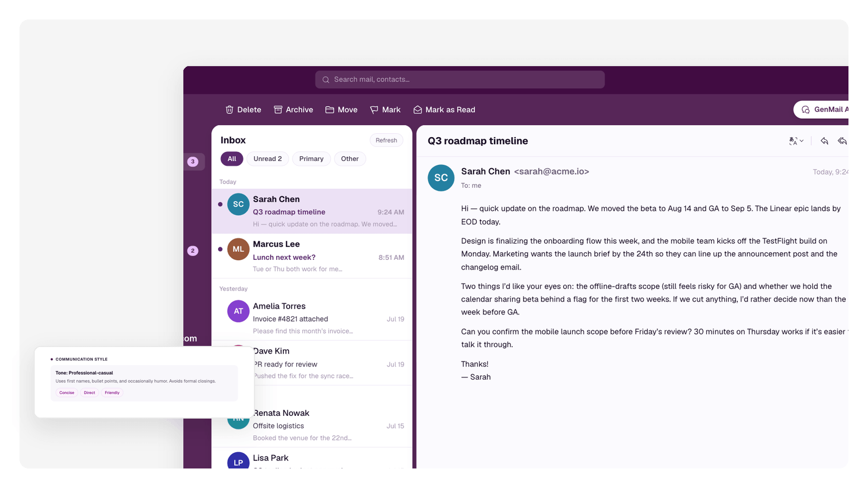Click the Sarah Chen SC avatar in email header

point(441,178)
